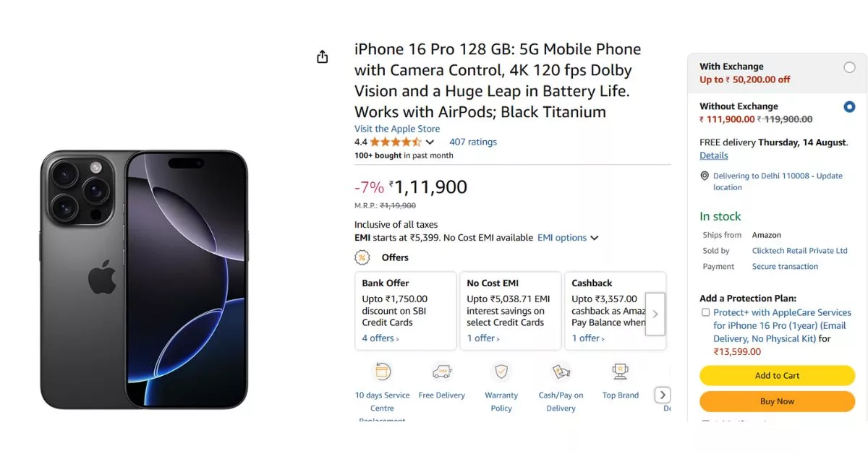Click the location pin beside Delivering to Delhi
The image size is (868, 454).
click(x=704, y=176)
